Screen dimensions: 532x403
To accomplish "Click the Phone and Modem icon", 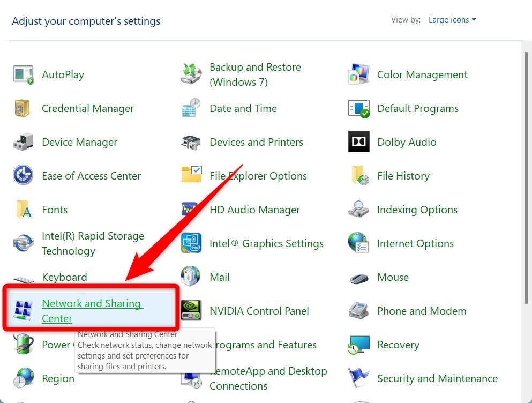I will point(358,310).
